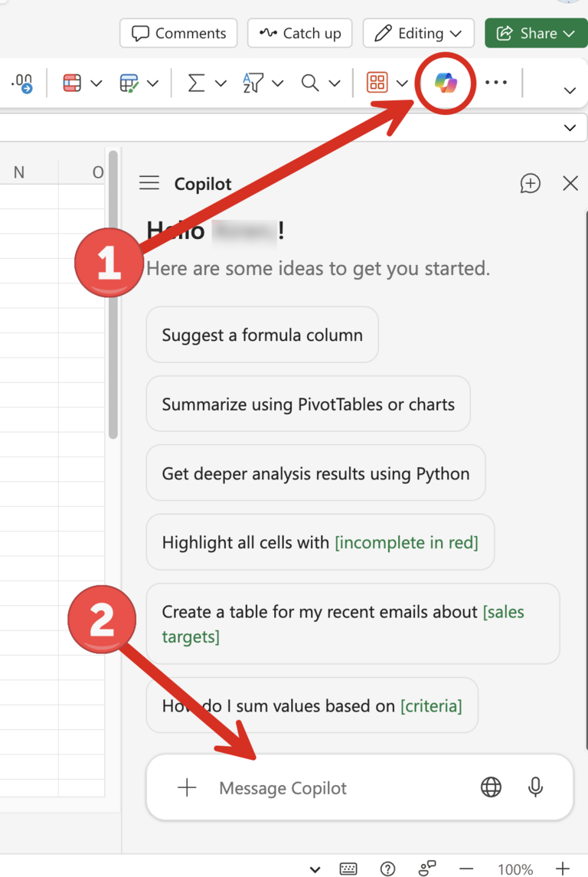
Task: Click the feedback person icon in status bar
Action: pyautogui.click(x=426, y=868)
